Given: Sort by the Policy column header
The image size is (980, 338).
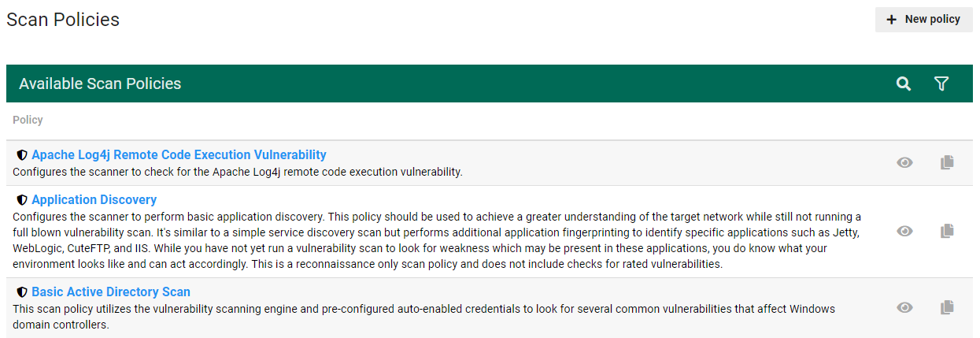Looking at the screenshot, I should (28, 121).
